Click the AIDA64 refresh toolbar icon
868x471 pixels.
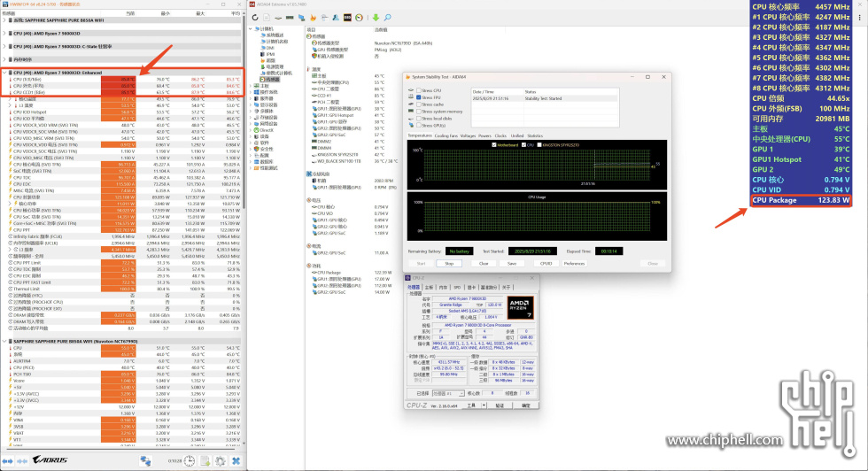tap(255, 18)
